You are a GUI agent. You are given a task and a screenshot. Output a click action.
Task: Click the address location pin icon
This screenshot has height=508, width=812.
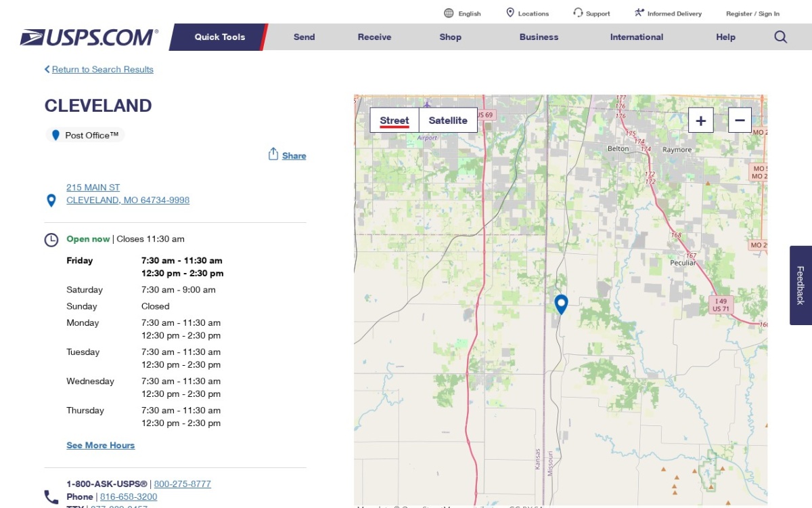(51, 200)
